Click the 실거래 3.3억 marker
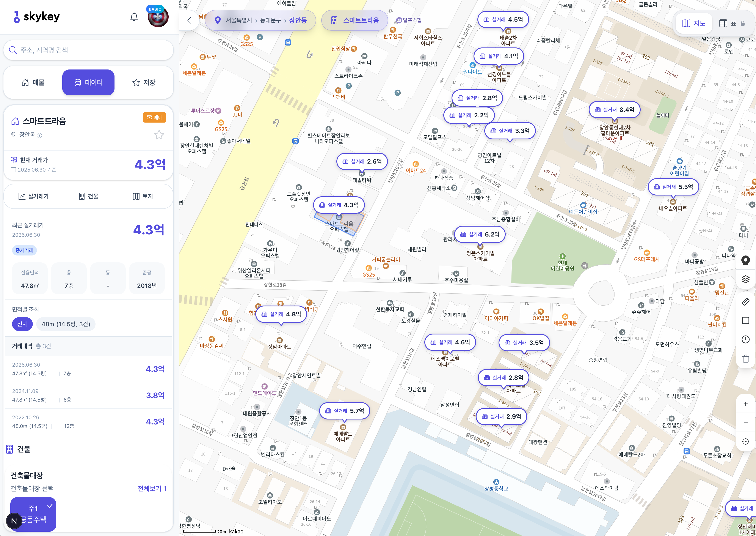 tap(510, 131)
